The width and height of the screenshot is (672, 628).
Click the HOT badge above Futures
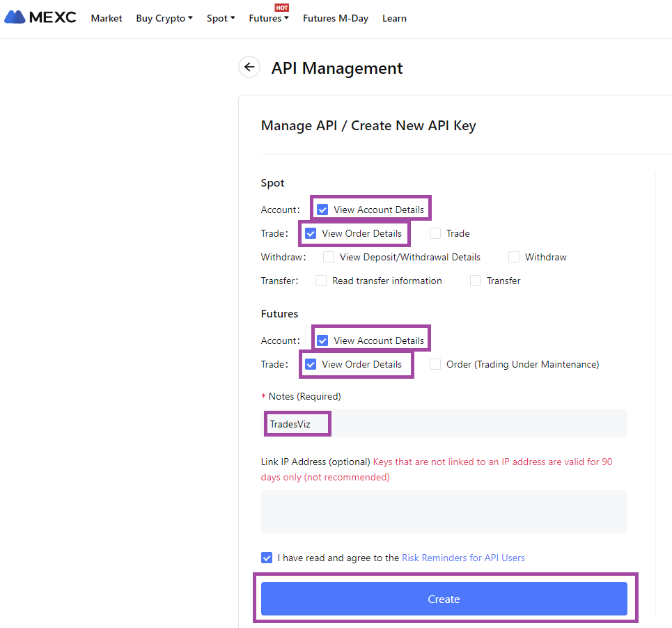281,8
